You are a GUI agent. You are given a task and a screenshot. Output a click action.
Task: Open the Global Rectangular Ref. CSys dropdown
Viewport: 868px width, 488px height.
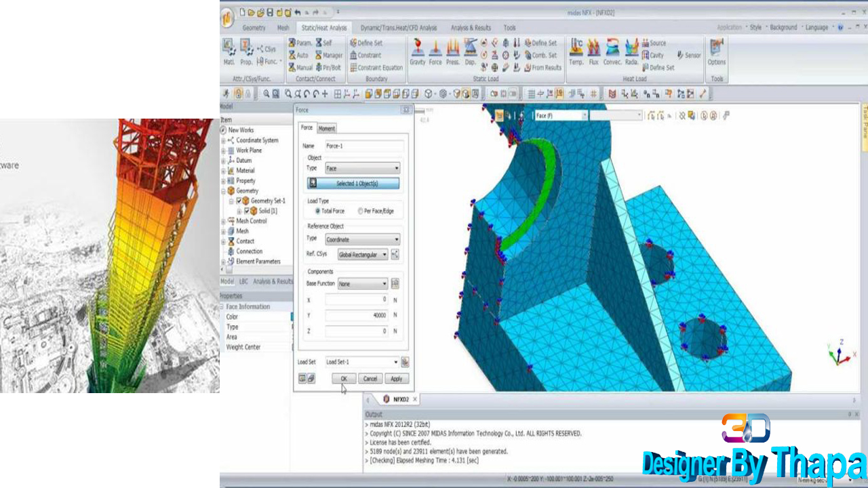(x=363, y=254)
